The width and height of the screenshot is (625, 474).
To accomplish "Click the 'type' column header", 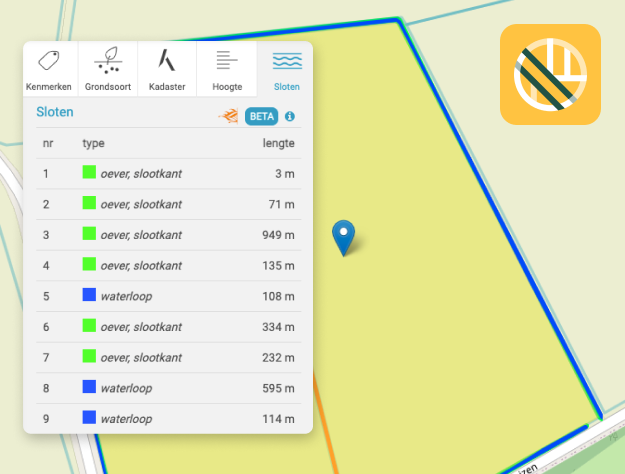I will click(93, 144).
